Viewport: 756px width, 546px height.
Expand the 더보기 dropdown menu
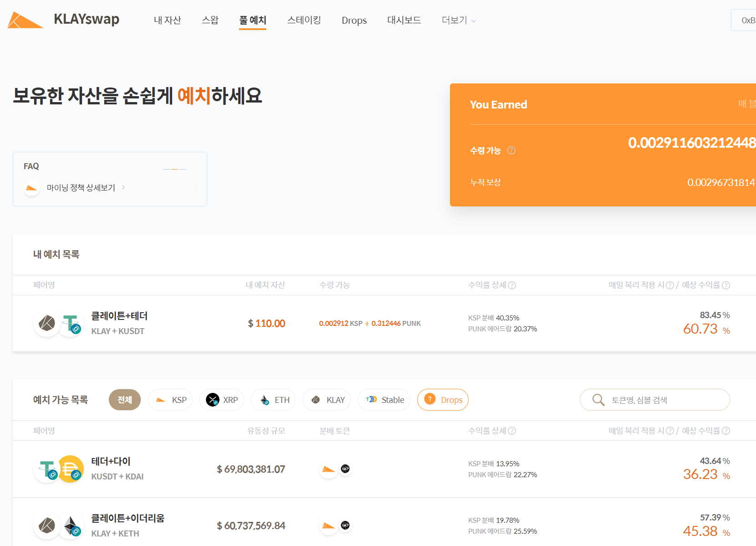(x=459, y=20)
